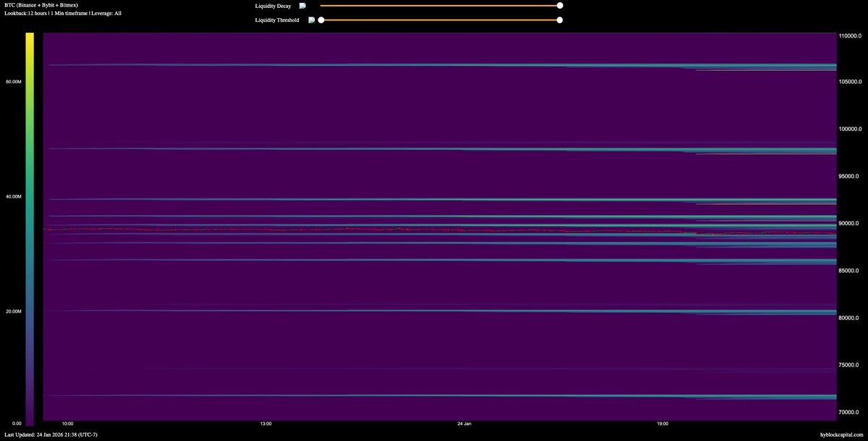Screen dimensions: 868x441
Task: Click the BTC (Binance + Bybit + Bitmex) title
Action: tap(41, 5)
